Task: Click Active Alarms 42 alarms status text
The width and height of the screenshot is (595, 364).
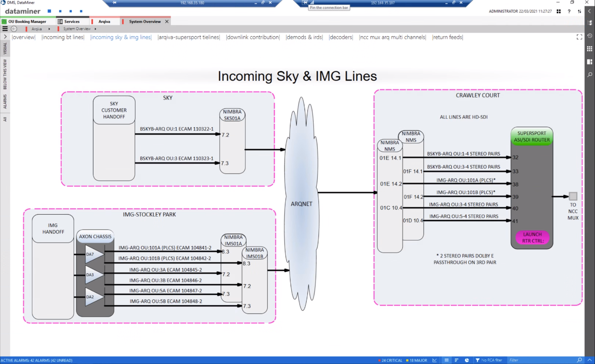Action: coord(36,360)
